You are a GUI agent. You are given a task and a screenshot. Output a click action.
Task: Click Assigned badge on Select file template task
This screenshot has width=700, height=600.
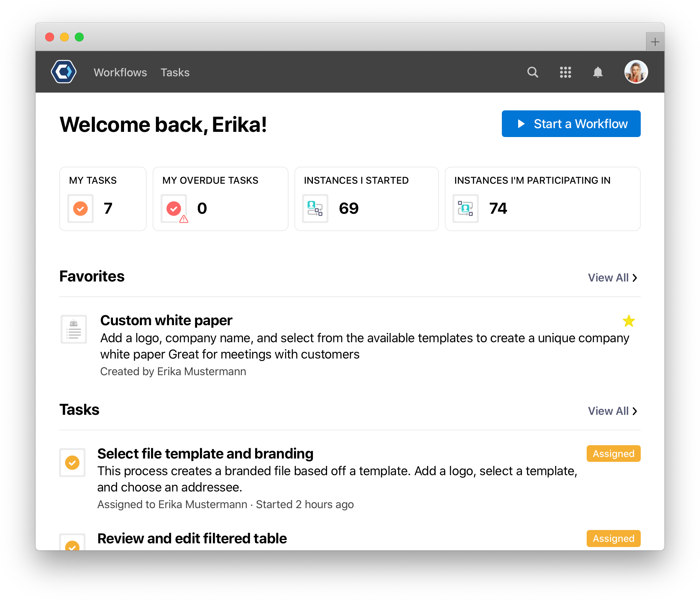(613, 454)
